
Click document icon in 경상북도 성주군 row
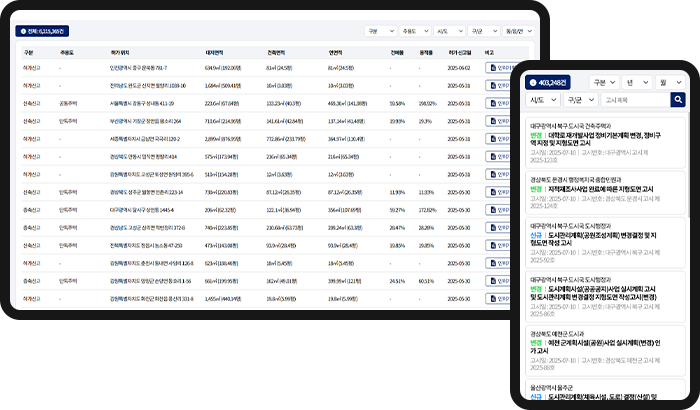[x=491, y=190]
